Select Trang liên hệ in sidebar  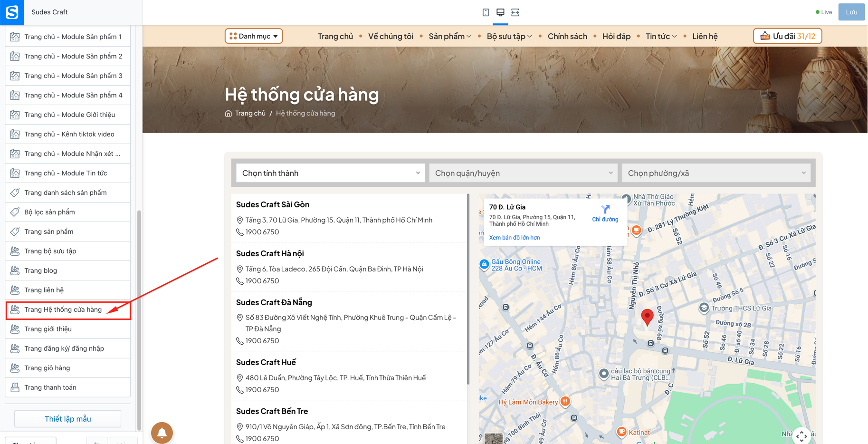(68, 290)
